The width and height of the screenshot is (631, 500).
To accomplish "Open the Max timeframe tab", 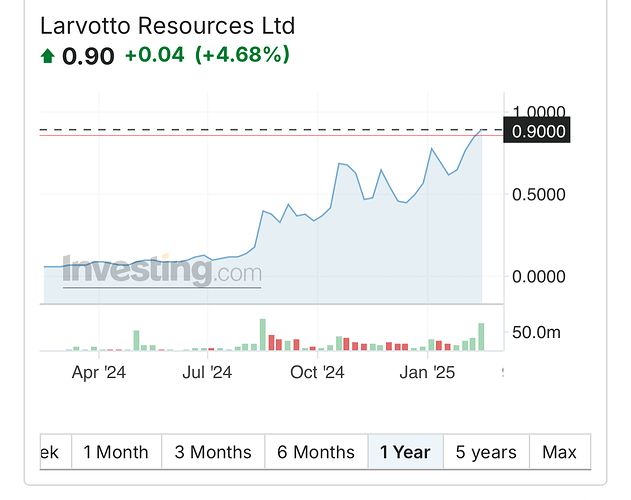I will click(560, 452).
